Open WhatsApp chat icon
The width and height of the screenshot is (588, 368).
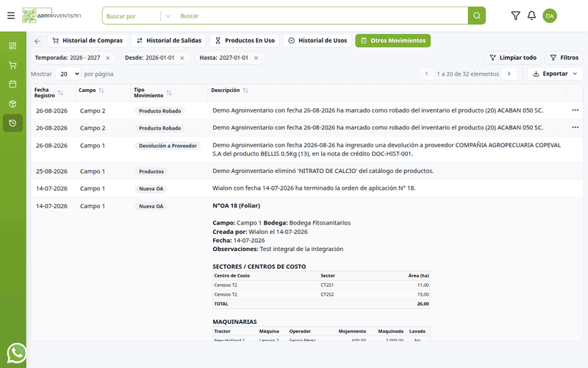(16, 353)
